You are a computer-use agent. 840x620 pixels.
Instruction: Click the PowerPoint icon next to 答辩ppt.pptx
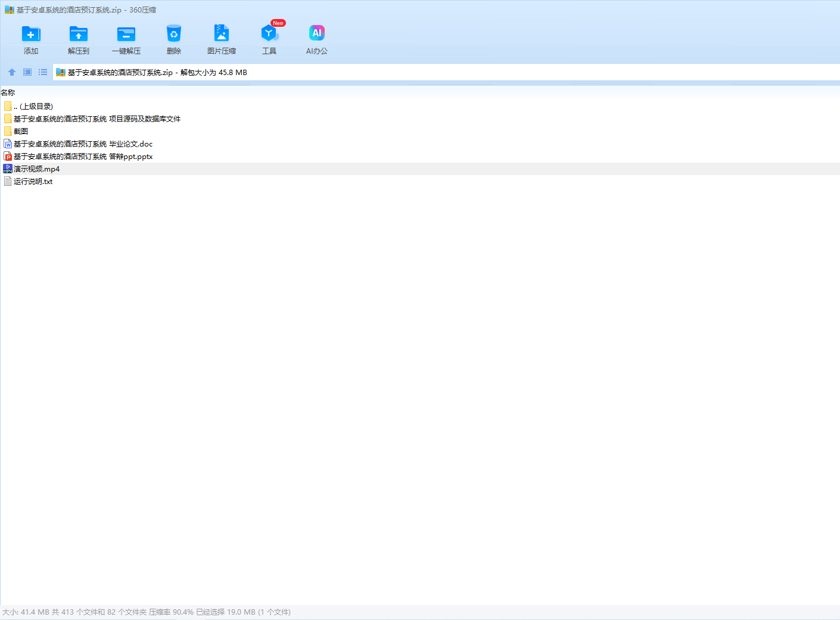(x=8, y=156)
